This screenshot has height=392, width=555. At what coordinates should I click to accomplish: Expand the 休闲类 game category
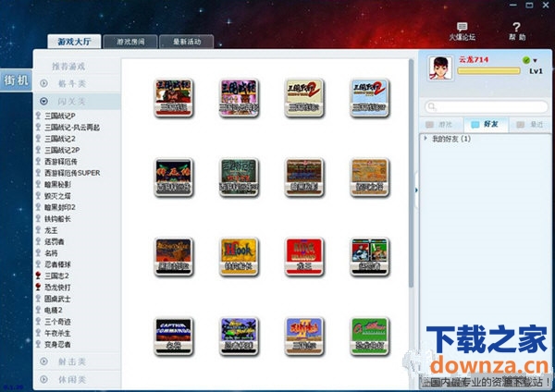pyautogui.click(x=77, y=379)
